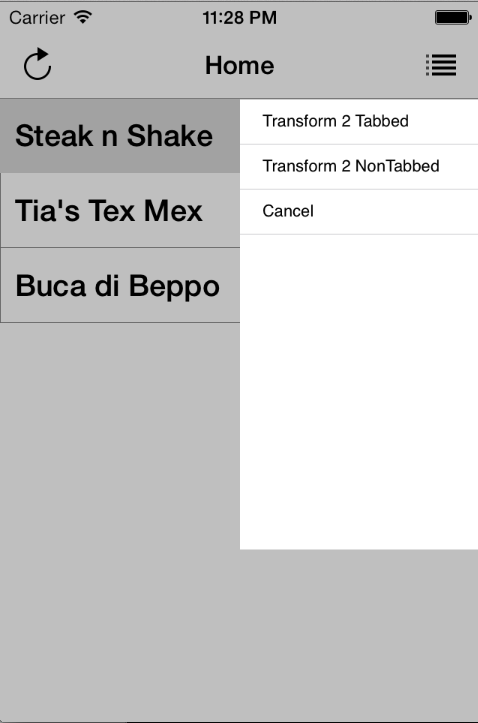Tap the Carrier label in status bar

(x=37, y=18)
